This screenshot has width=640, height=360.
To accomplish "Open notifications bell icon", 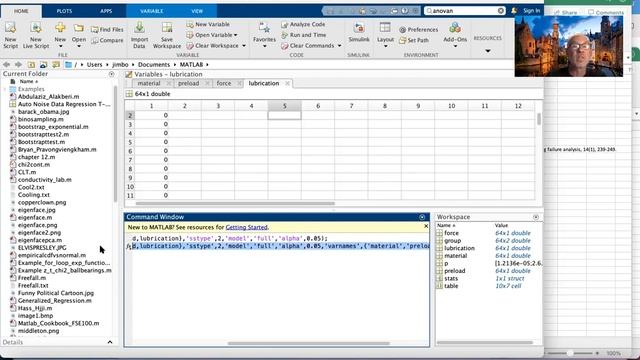I will [x=514, y=11].
